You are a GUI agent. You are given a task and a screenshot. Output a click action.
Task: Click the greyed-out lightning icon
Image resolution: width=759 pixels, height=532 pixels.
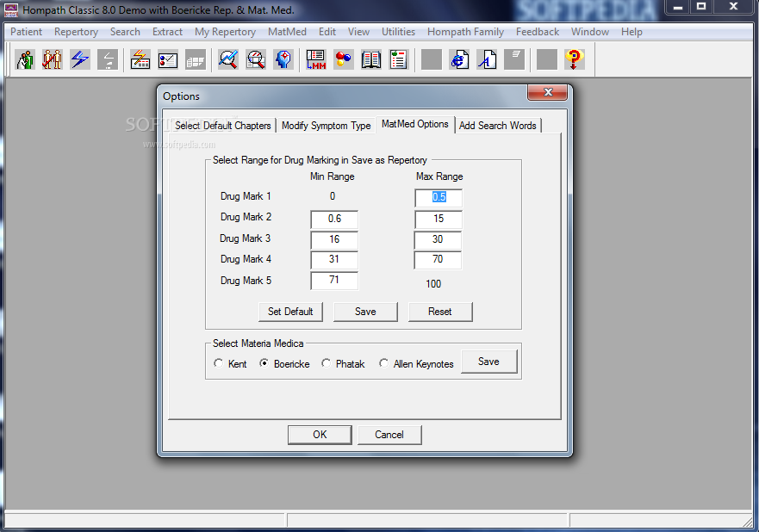tap(108, 59)
